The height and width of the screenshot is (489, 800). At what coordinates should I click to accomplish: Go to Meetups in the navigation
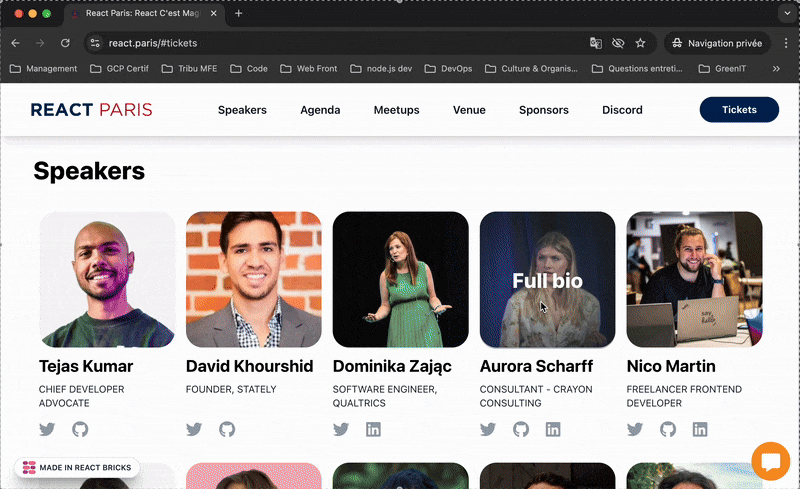[x=396, y=110]
